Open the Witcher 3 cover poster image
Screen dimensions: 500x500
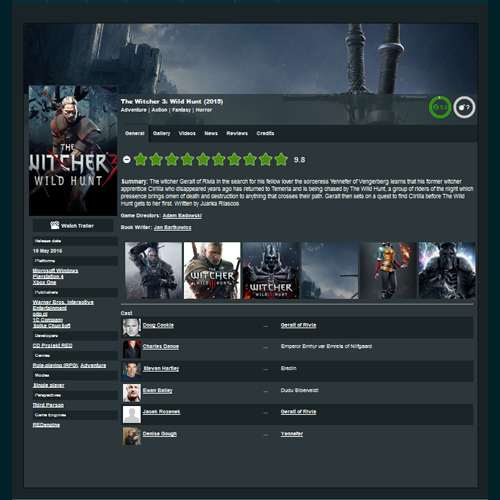(x=73, y=151)
